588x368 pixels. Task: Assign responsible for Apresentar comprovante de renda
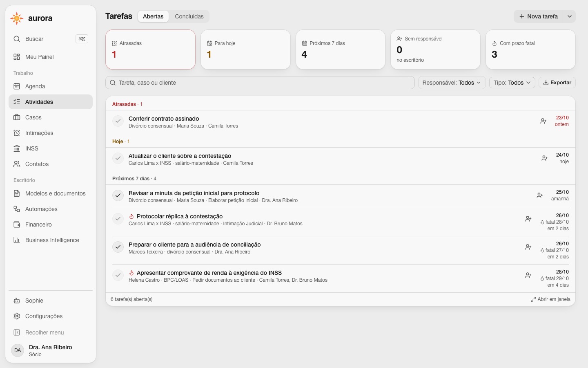[x=528, y=275]
